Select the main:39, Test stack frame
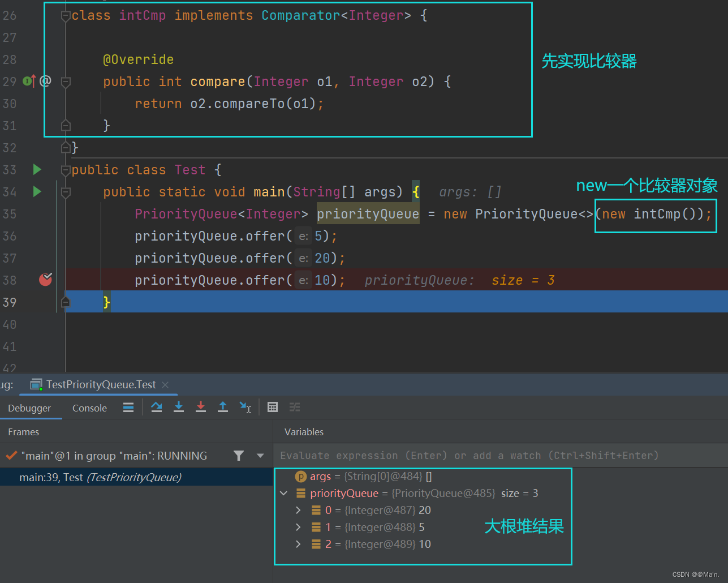This screenshot has height=583, width=728. pos(136,477)
